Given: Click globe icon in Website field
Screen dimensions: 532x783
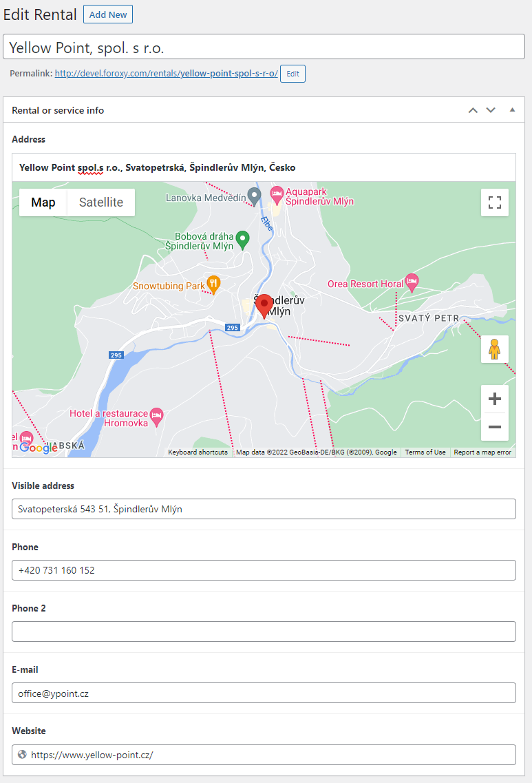Looking at the screenshot, I should (x=22, y=755).
